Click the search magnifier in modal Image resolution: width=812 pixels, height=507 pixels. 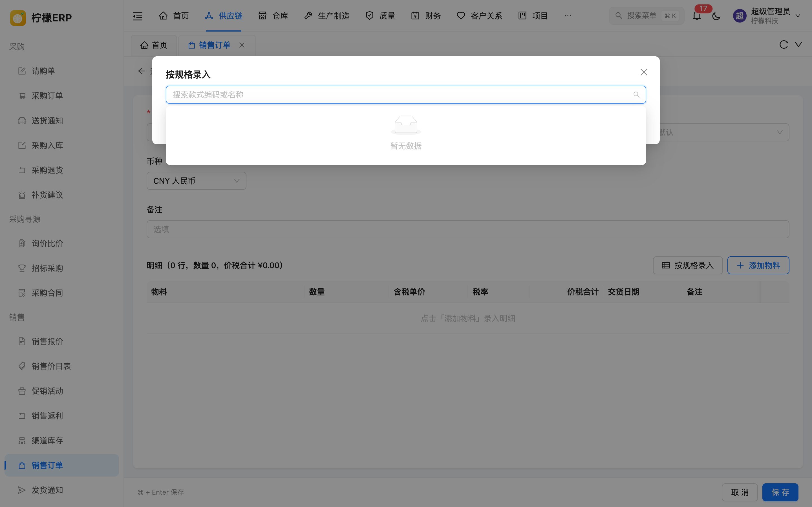(636, 95)
